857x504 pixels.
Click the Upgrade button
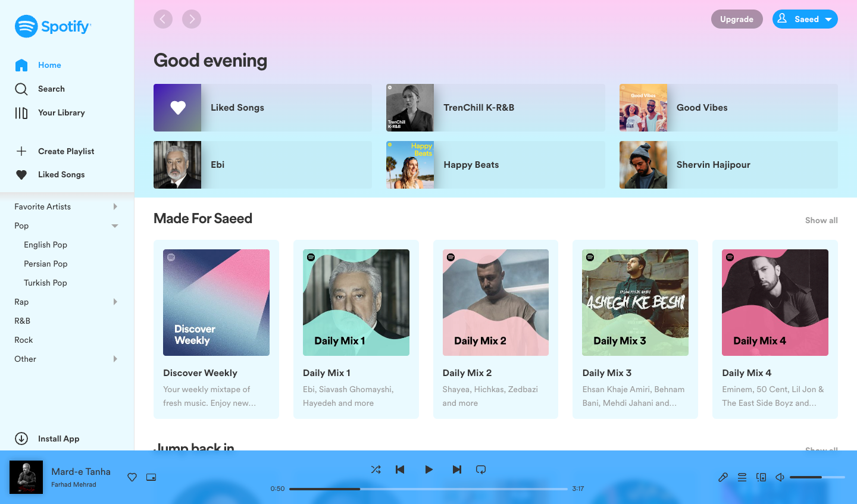(x=737, y=19)
